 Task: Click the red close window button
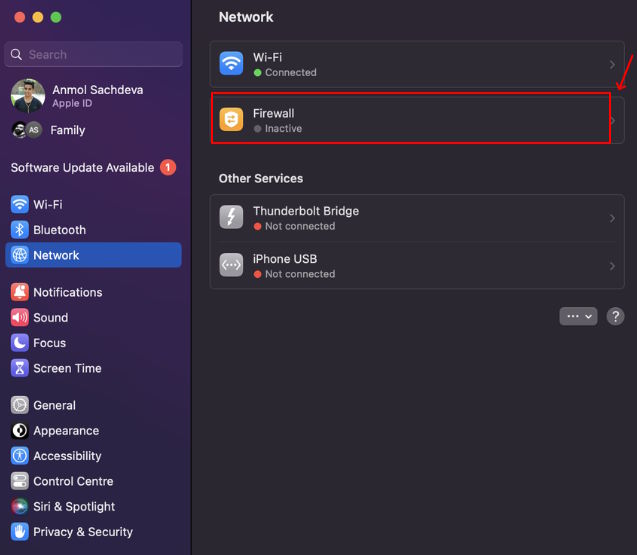(x=20, y=17)
